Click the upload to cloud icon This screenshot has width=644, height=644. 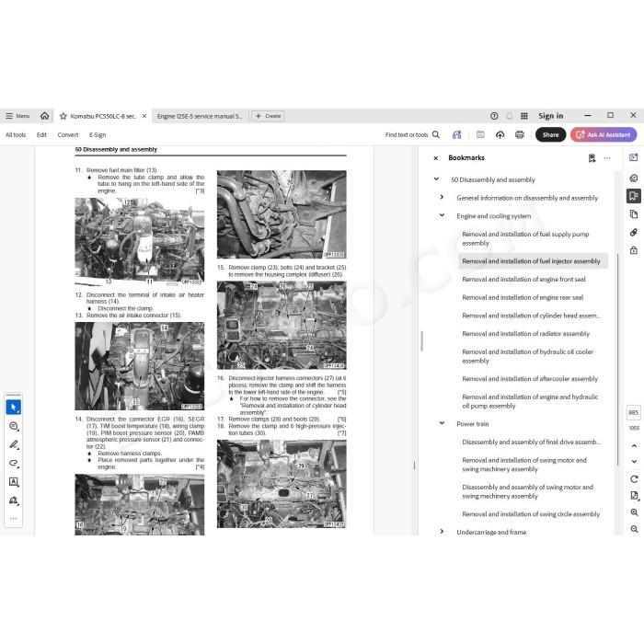[x=500, y=134]
